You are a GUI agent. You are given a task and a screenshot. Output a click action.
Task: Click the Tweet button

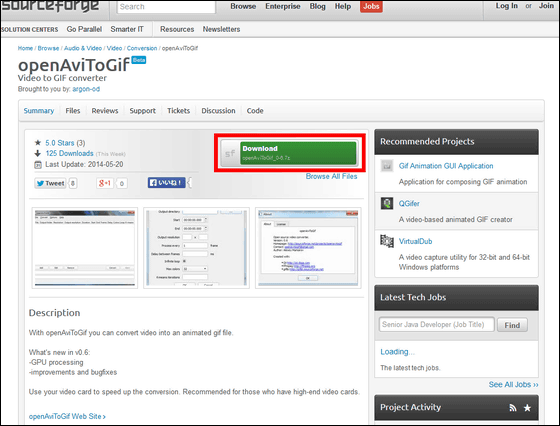coord(50,183)
